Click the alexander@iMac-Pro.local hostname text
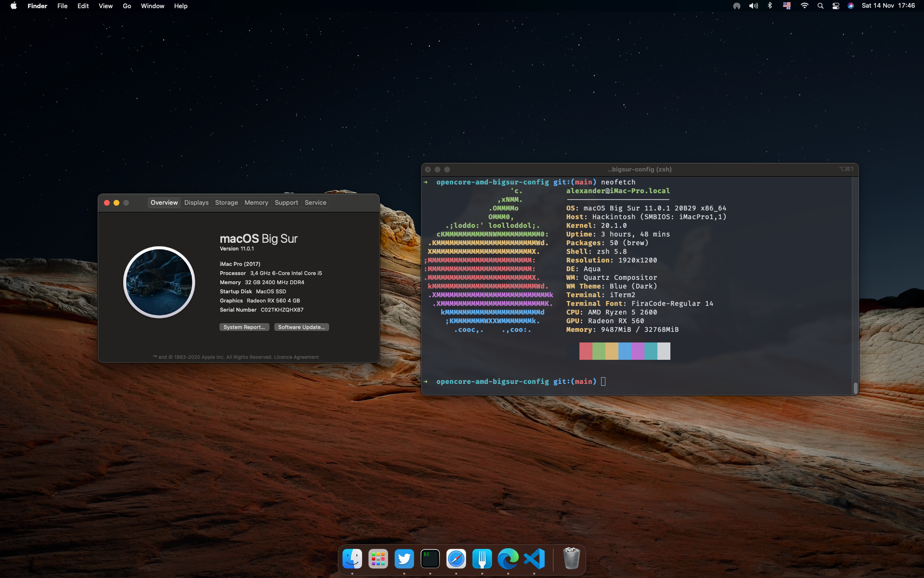 [618, 191]
